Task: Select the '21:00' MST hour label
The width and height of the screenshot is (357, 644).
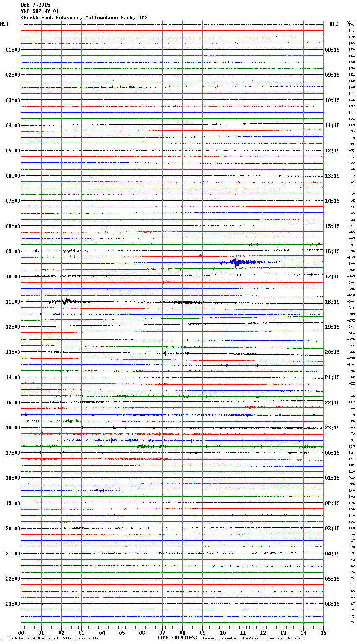Action: [13, 554]
